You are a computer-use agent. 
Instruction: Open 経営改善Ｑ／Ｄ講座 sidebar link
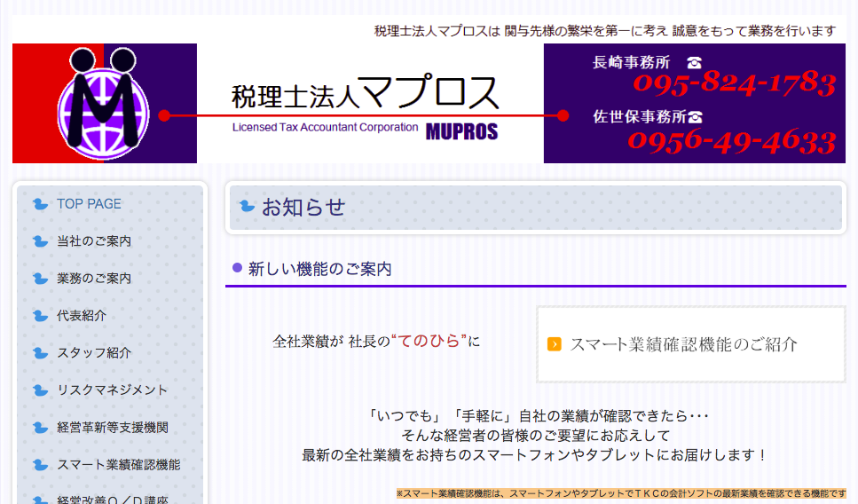[x=113, y=499]
